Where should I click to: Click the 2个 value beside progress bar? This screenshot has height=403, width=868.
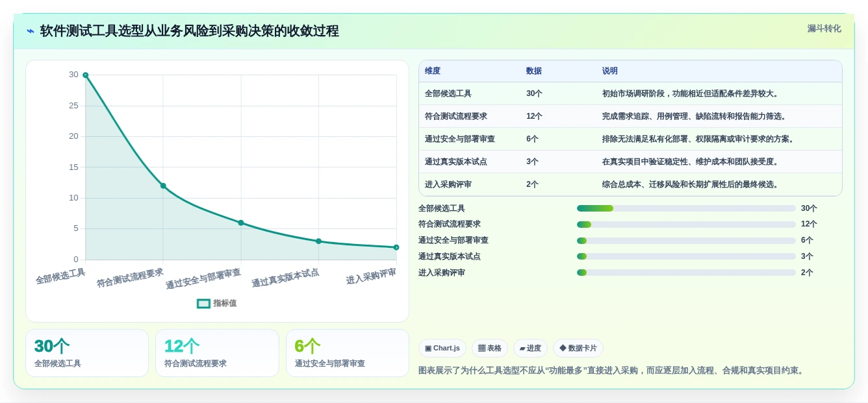point(807,273)
